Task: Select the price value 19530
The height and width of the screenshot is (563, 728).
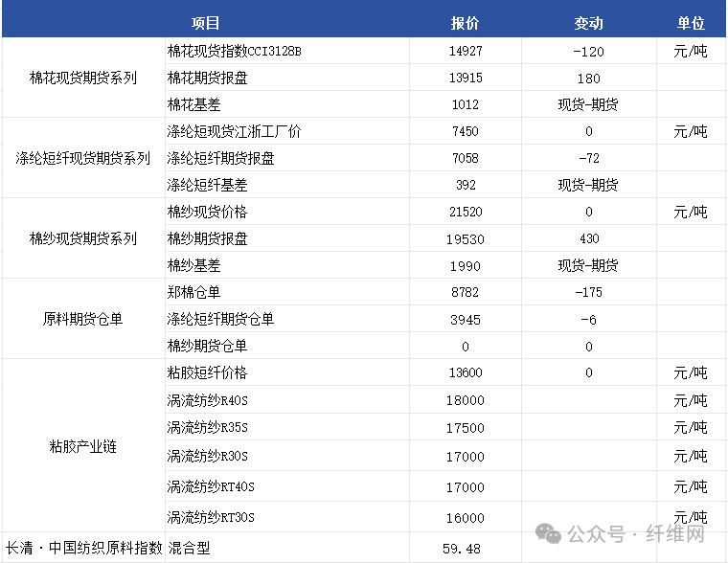Action: click(466, 239)
